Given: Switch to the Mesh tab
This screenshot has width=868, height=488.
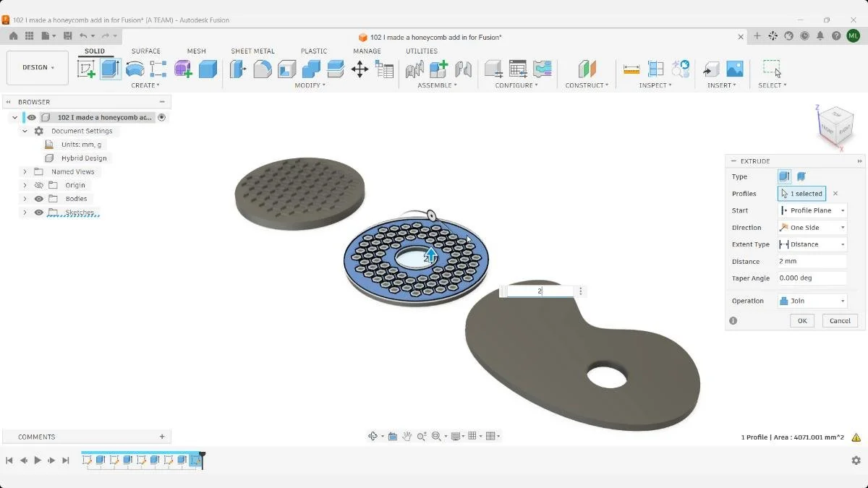Looking at the screenshot, I should coord(196,51).
